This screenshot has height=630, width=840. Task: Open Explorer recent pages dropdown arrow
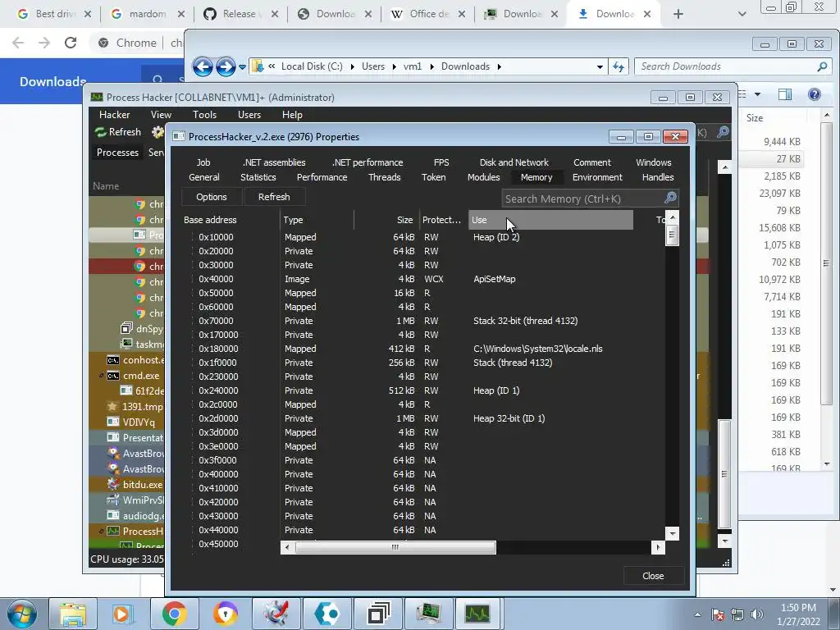pyautogui.click(x=242, y=67)
